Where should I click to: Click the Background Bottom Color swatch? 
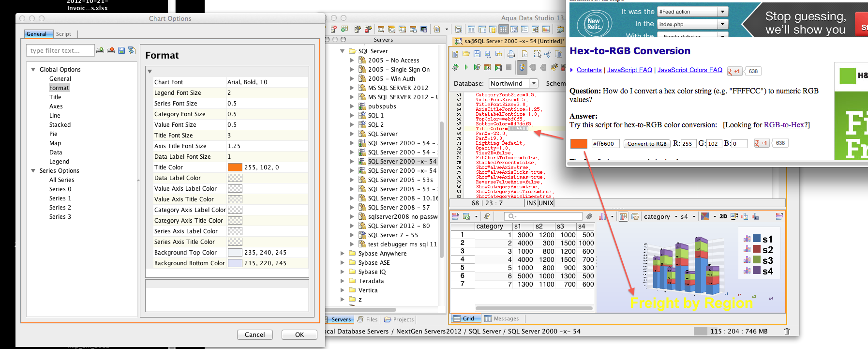coord(235,263)
